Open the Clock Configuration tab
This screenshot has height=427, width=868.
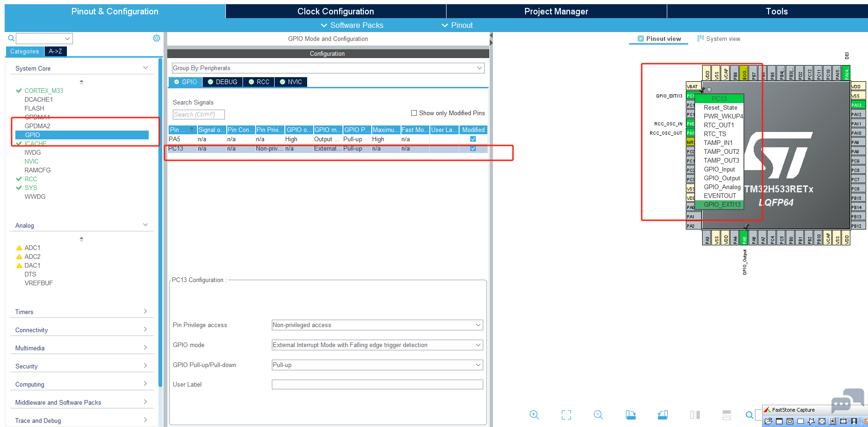(335, 11)
